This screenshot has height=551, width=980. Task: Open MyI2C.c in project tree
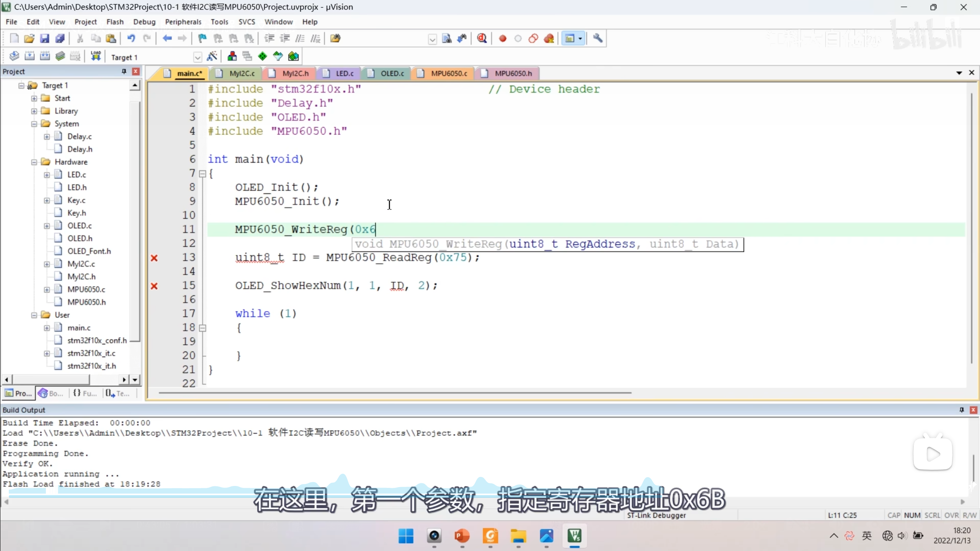(81, 264)
